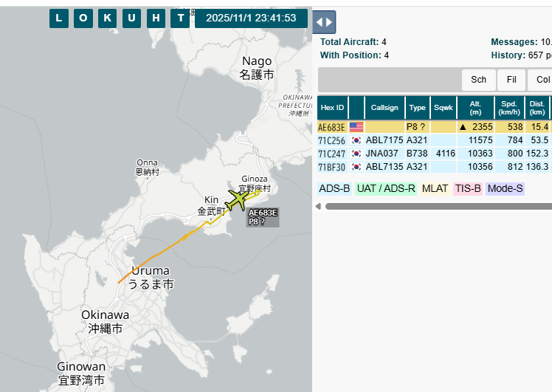Click callsign JNA037
Screen dimensions: 552x392
click(x=382, y=154)
